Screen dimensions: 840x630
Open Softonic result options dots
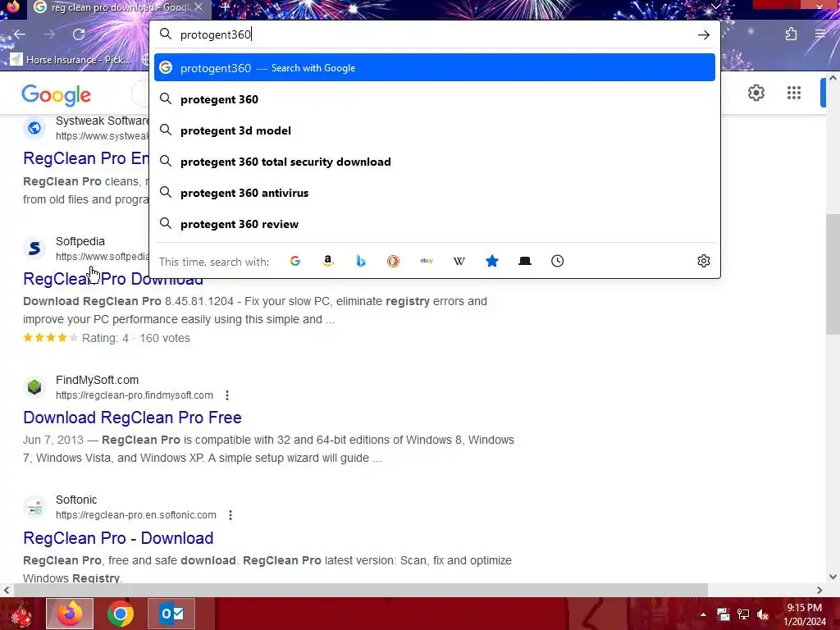click(x=231, y=515)
